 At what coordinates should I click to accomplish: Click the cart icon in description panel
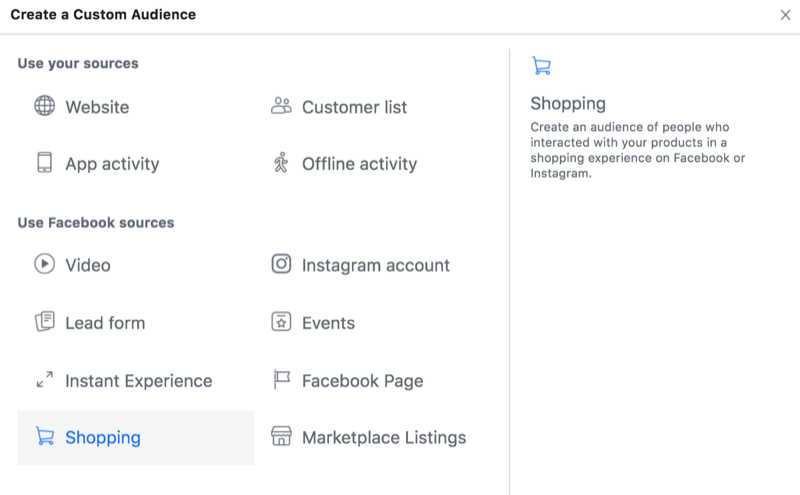point(541,66)
